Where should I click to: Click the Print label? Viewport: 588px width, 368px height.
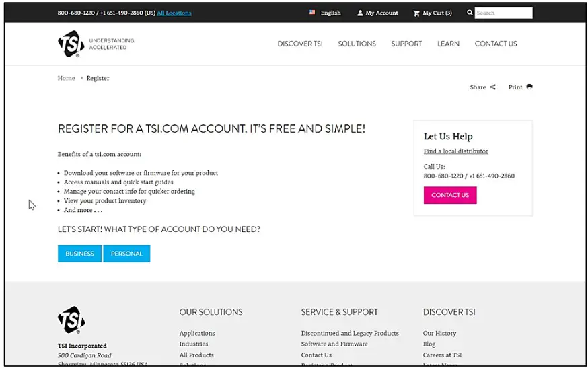(515, 87)
